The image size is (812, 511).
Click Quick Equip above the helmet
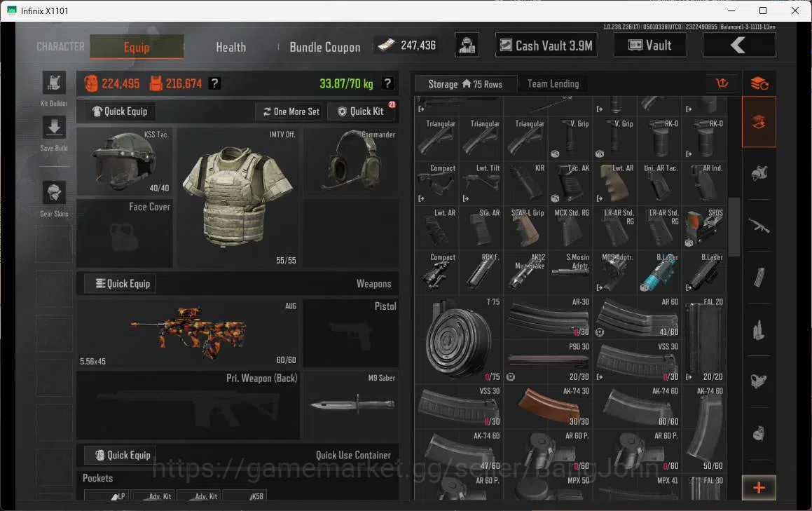tap(120, 111)
